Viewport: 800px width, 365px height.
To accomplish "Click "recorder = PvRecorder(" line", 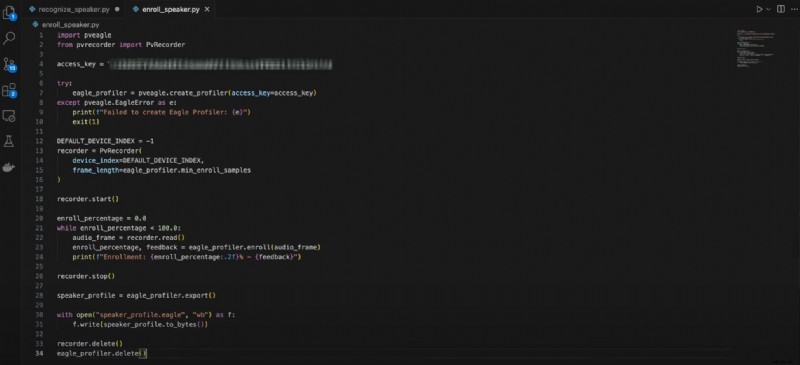I will point(99,151).
